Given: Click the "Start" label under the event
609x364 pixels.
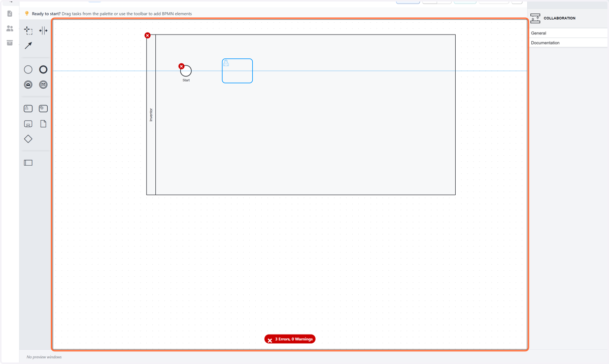Looking at the screenshot, I should [x=186, y=80].
